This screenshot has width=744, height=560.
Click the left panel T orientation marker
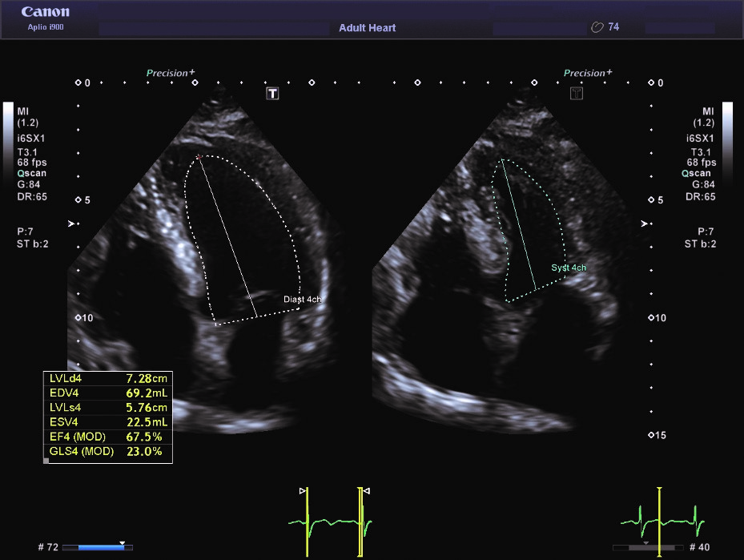coord(272,94)
